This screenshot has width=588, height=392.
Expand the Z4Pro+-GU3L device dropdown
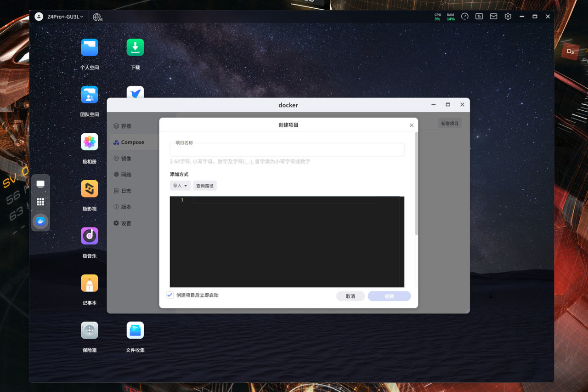[65, 17]
